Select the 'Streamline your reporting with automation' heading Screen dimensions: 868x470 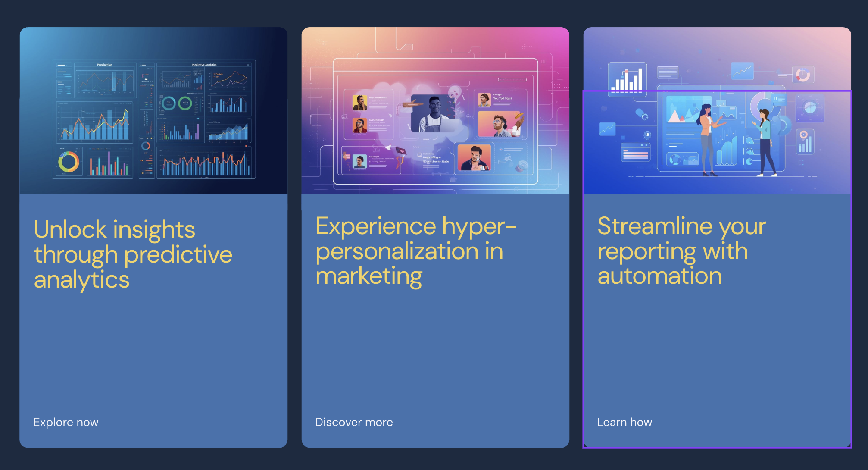click(x=681, y=251)
